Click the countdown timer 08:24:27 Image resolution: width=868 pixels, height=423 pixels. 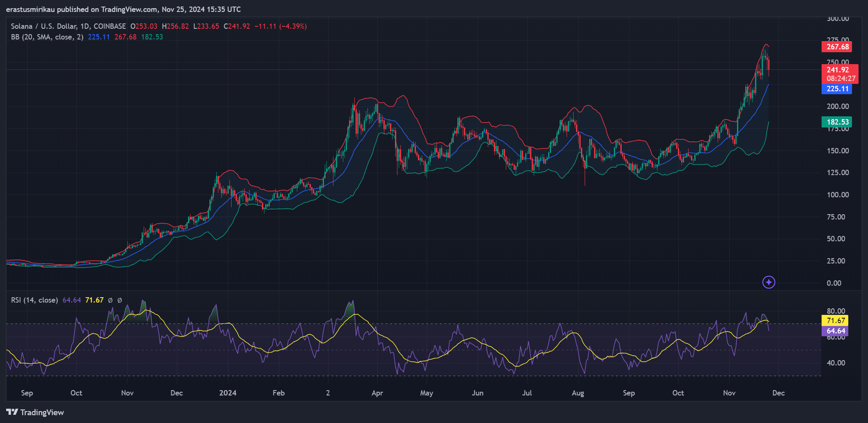coord(841,79)
